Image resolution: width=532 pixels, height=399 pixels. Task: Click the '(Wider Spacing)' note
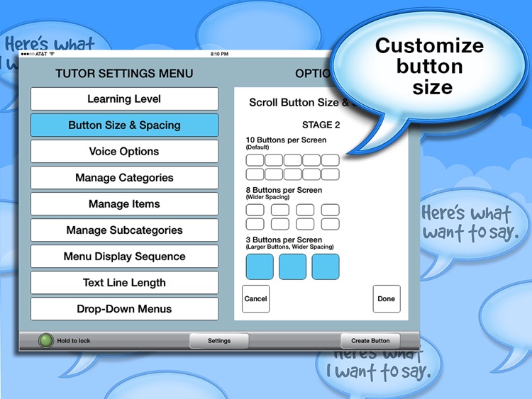point(267,197)
